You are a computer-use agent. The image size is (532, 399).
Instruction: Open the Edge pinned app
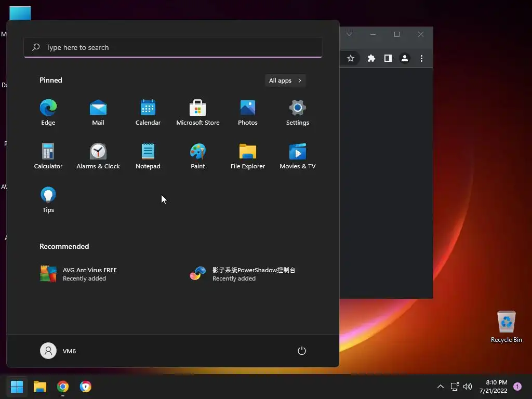pyautogui.click(x=48, y=113)
